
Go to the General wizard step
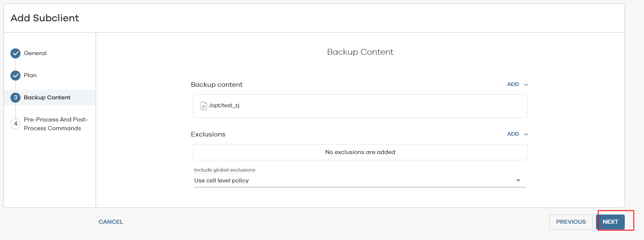pyautogui.click(x=35, y=53)
